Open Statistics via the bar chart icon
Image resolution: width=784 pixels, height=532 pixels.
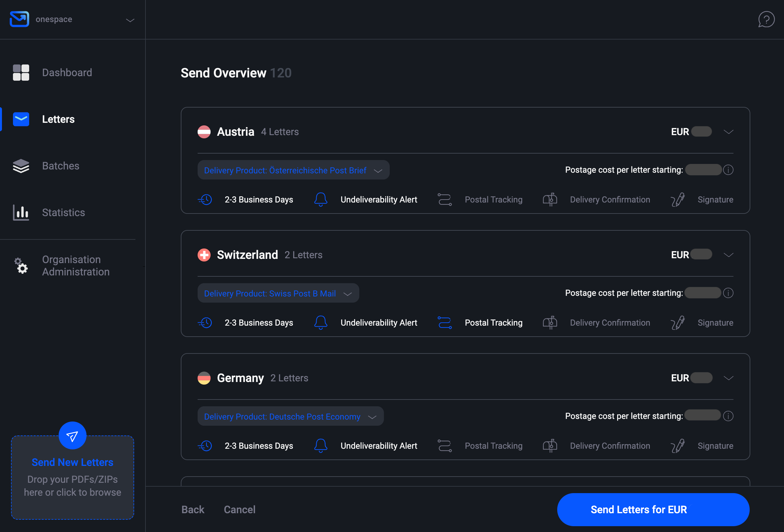coord(21,213)
